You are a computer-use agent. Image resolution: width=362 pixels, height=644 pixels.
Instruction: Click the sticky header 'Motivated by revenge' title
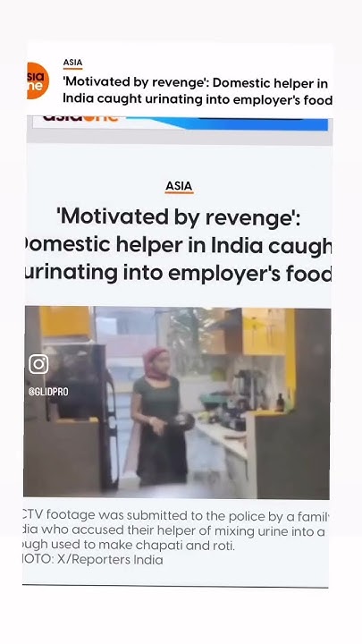click(x=197, y=90)
